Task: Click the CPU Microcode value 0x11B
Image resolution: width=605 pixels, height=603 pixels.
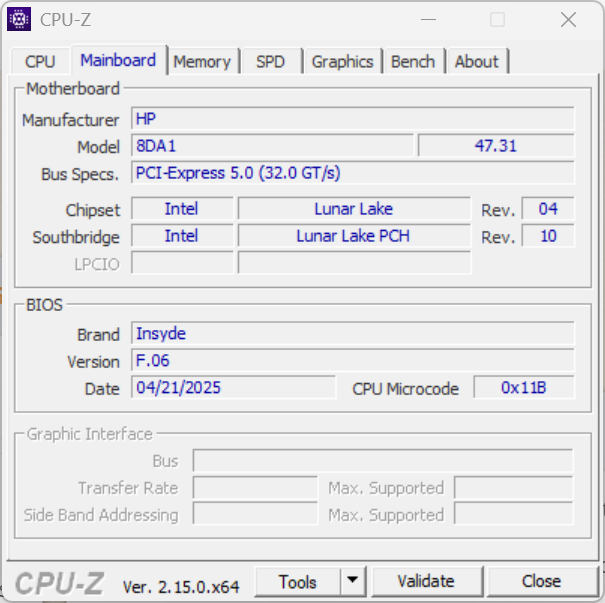Action: [x=524, y=387]
